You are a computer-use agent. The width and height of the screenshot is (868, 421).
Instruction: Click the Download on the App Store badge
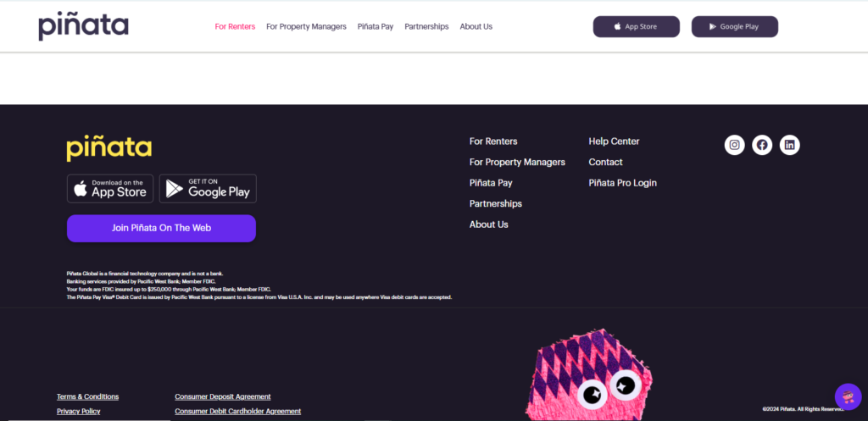[110, 189]
